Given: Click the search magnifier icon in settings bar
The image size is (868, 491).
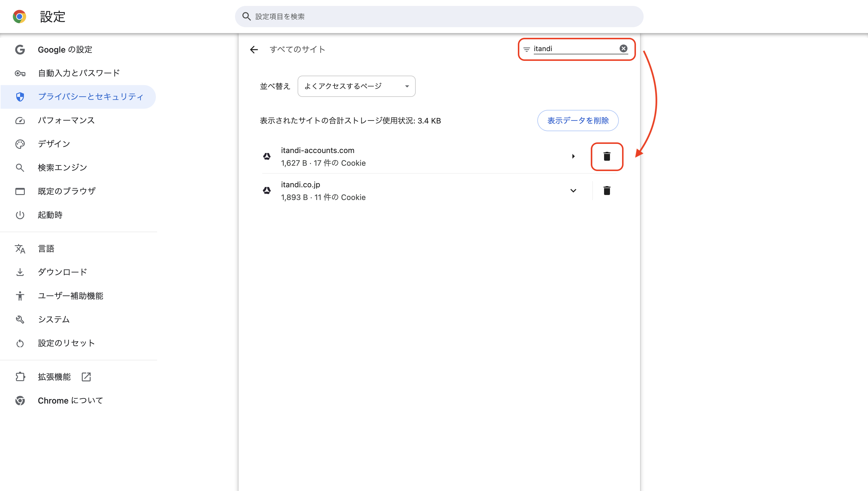Looking at the screenshot, I should [247, 16].
